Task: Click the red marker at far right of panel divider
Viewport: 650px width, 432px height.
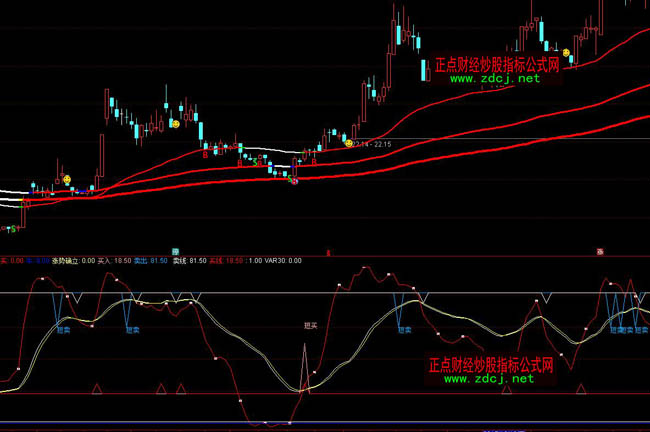Action: 601,251
